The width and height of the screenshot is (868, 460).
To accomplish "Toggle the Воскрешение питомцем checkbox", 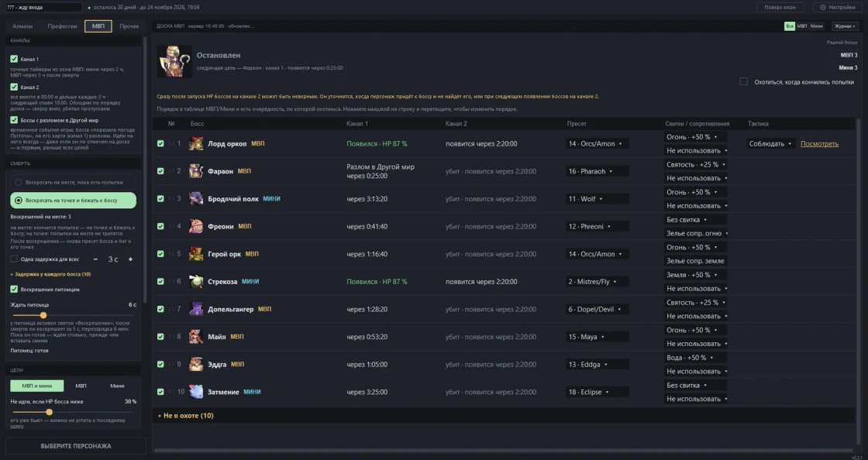I will point(14,289).
